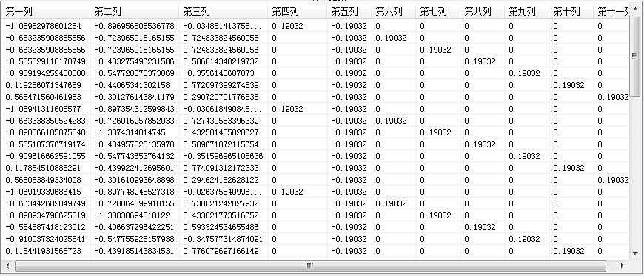644x276 pixels.
Task: Select cell -0.890934798625319
Action: click(x=46, y=215)
